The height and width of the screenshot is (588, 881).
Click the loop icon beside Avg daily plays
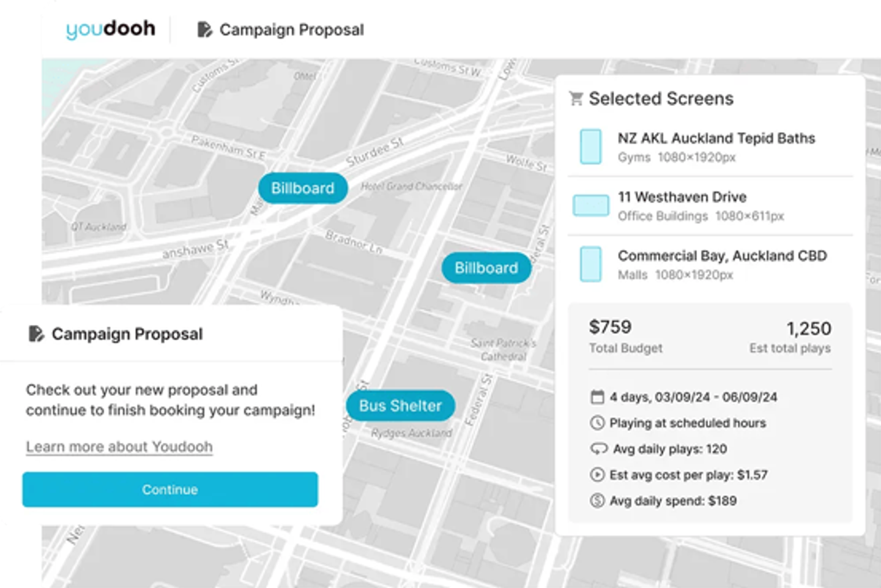598,448
